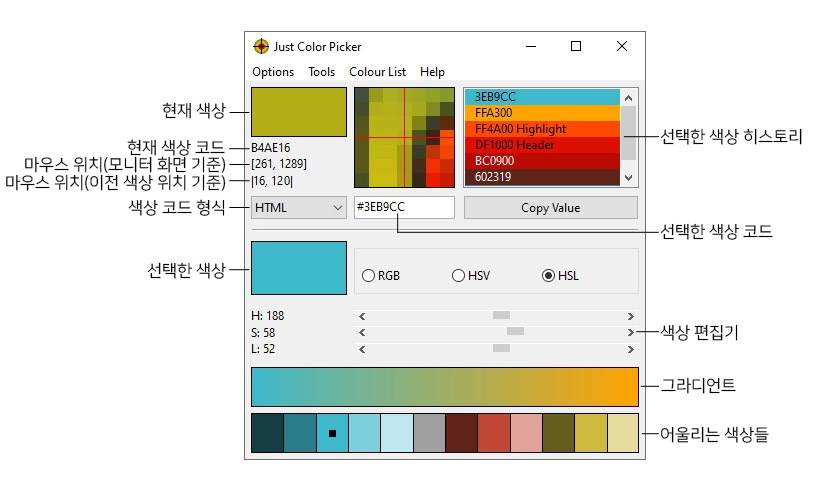Select DF1000 Header in the history list

coord(542,145)
